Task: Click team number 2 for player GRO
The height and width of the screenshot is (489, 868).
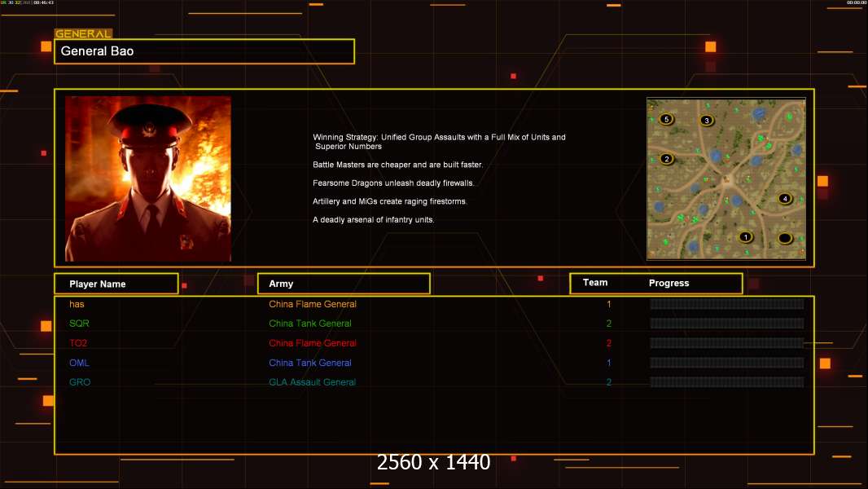Action: tap(609, 382)
